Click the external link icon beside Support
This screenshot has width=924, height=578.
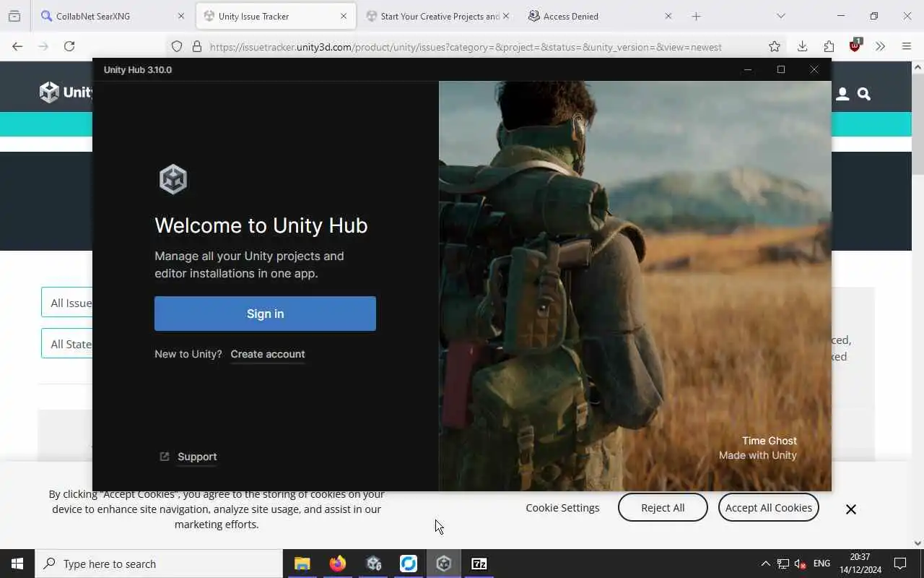165,457
